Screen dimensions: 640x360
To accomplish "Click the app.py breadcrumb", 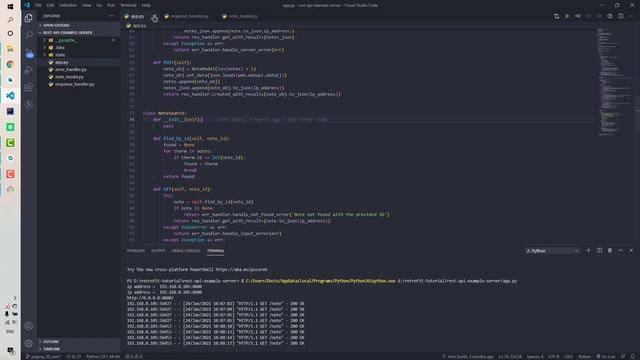I will (x=137, y=26).
